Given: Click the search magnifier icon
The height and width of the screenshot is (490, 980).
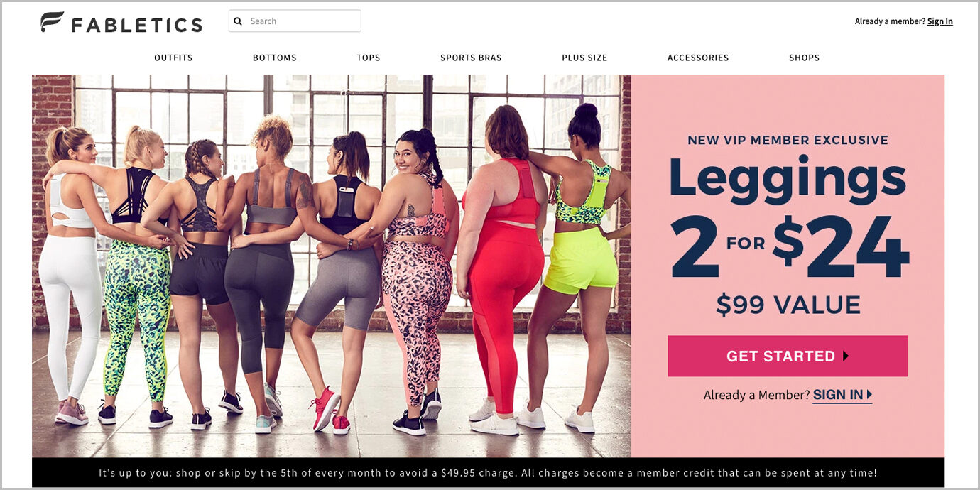Looking at the screenshot, I should point(239,21).
